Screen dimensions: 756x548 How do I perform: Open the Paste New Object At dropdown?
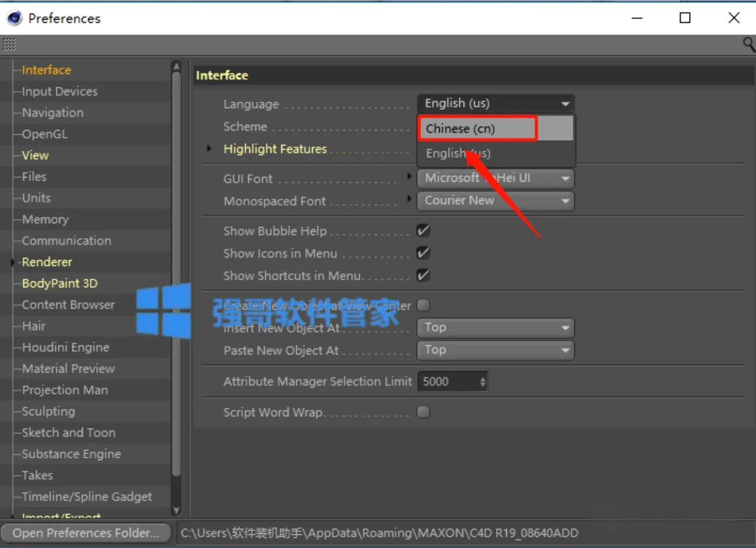[496, 350]
